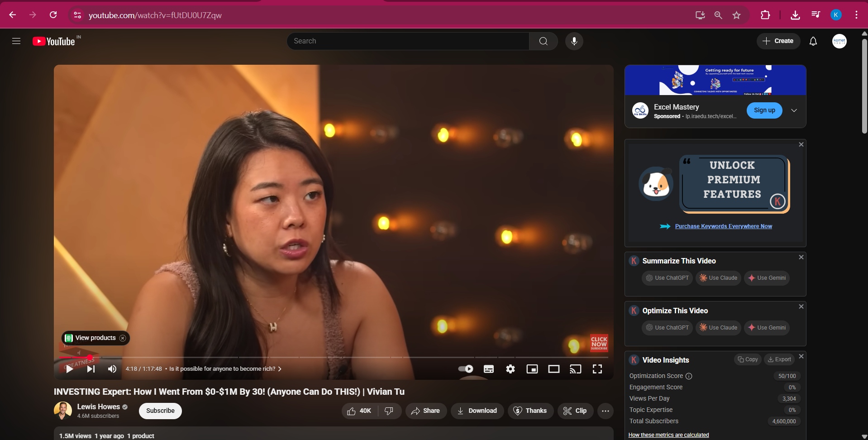Subscribe to Lewis Howes
The image size is (868, 440).
[x=160, y=411]
